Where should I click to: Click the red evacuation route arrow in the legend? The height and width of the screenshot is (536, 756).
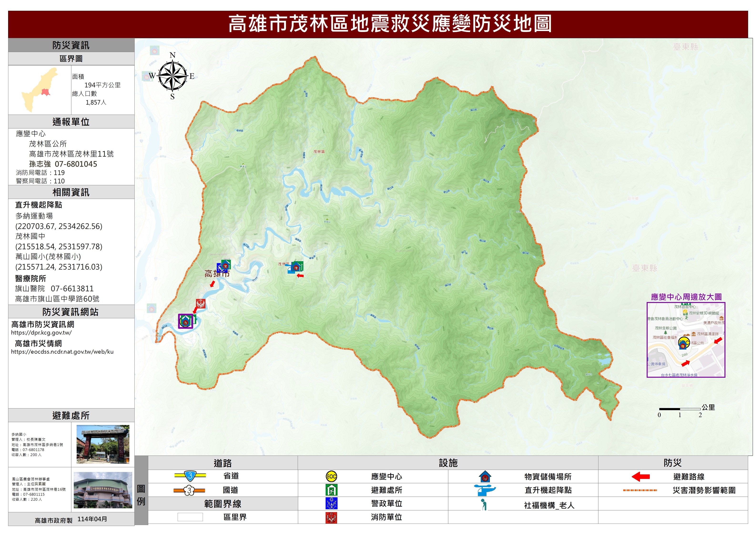click(640, 477)
